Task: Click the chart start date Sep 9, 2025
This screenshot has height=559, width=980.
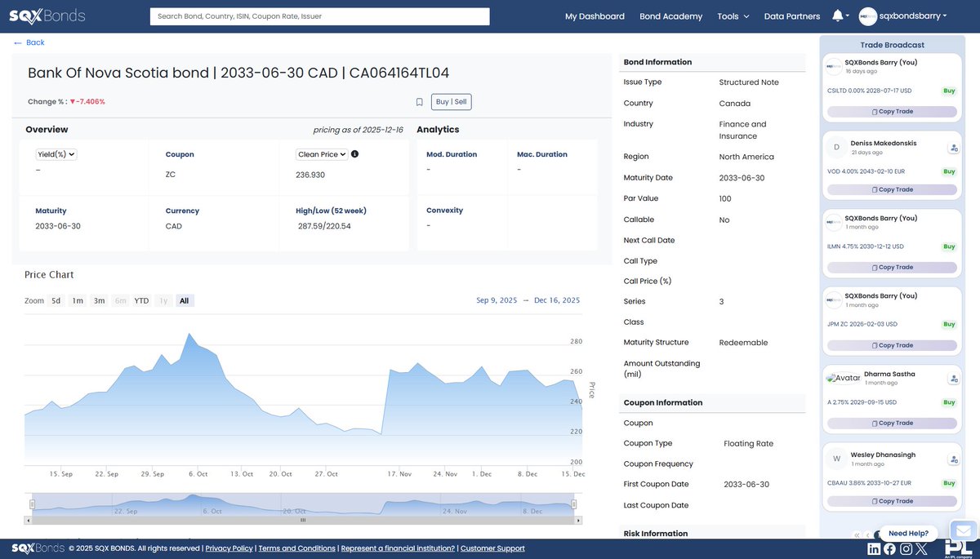Action: point(497,300)
